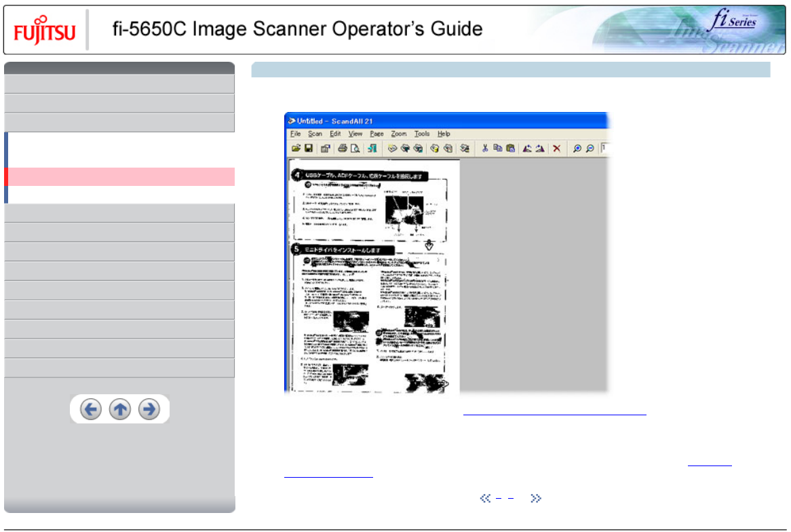Click the zoom value field in ScandAll toolbar
The height and width of the screenshot is (532, 791).
(x=605, y=149)
